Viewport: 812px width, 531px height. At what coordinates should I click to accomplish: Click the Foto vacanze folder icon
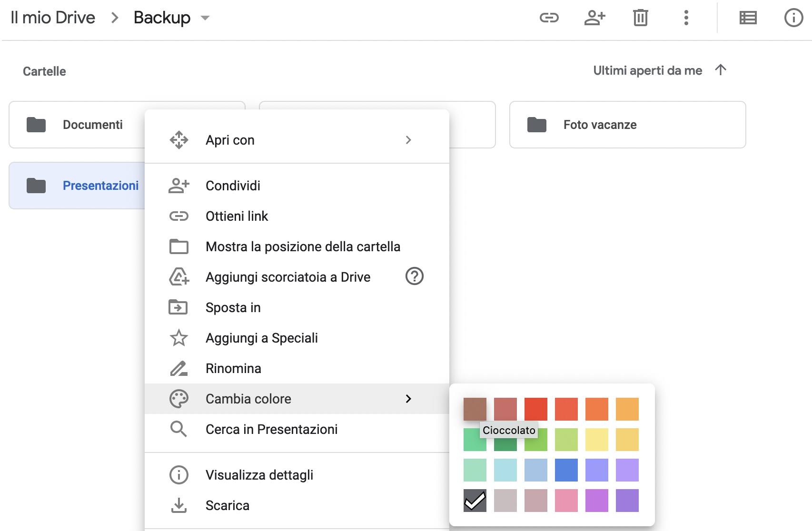tap(537, 125)
